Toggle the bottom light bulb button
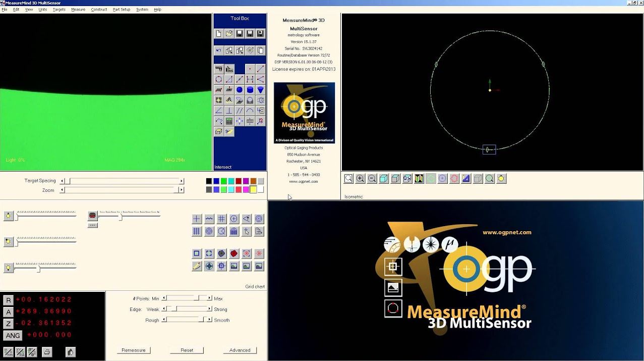The width and height of the screenshot is (644, 361). coord(8,268)
